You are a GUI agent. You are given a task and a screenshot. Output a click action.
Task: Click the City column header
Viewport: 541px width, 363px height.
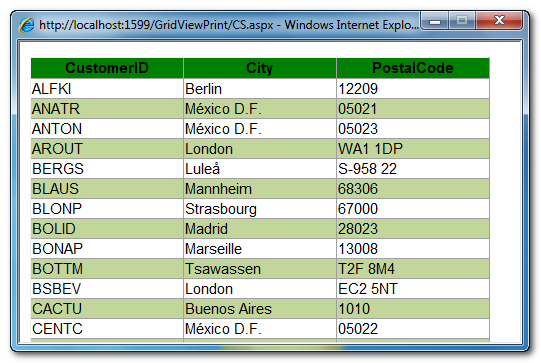tap(260, 68)
